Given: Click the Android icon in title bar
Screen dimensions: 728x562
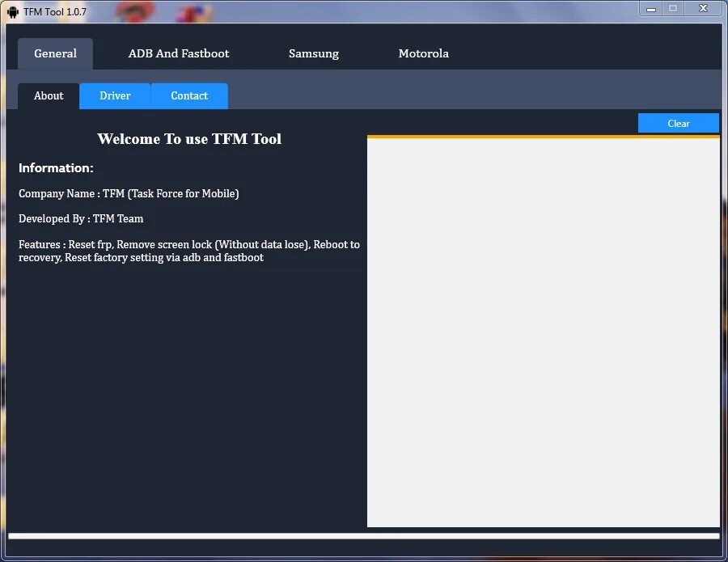Looking at the screenshot, I should (13, 12).
